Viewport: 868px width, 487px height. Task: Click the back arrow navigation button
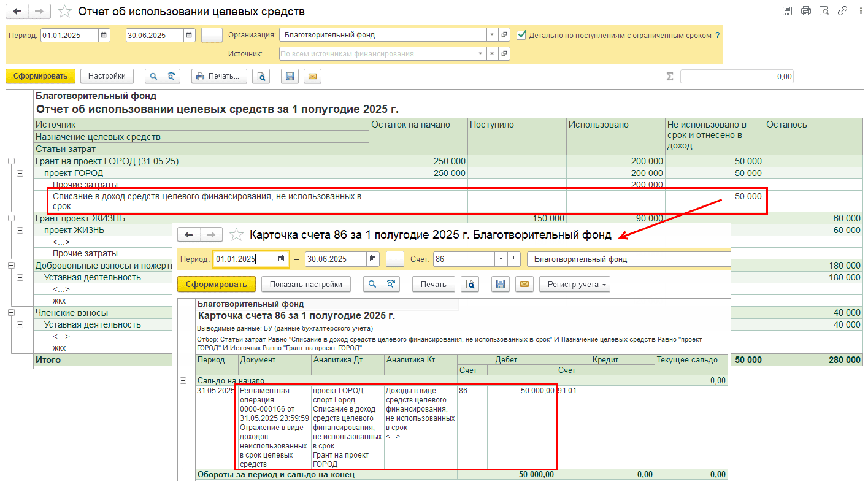17,12
